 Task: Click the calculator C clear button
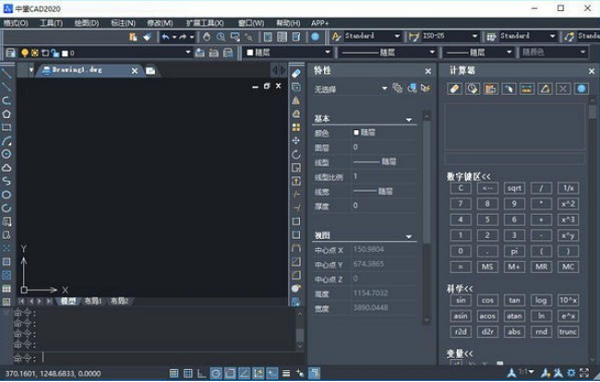460,188
